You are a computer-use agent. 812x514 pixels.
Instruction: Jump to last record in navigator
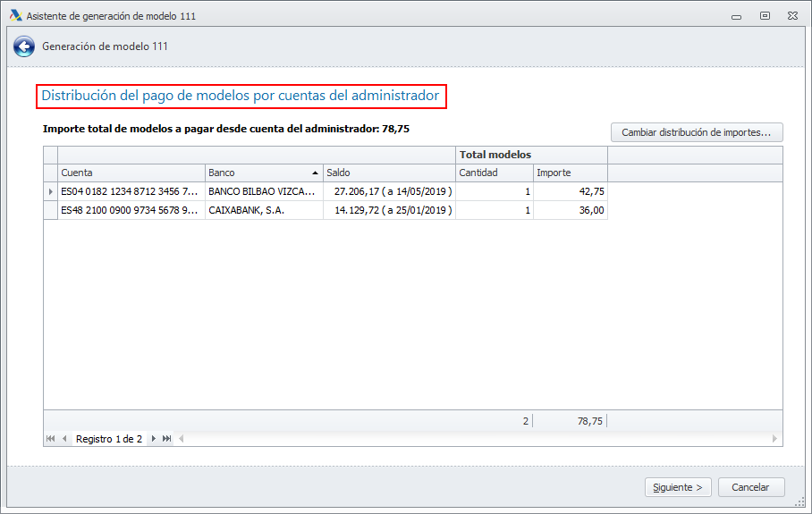(x=166, y=438)
